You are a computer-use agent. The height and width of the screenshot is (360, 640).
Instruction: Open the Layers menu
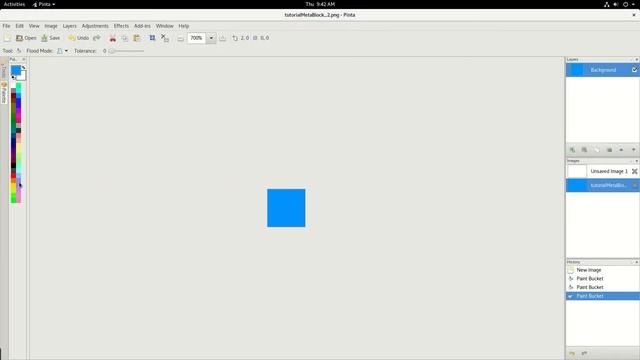coord(69,26)
